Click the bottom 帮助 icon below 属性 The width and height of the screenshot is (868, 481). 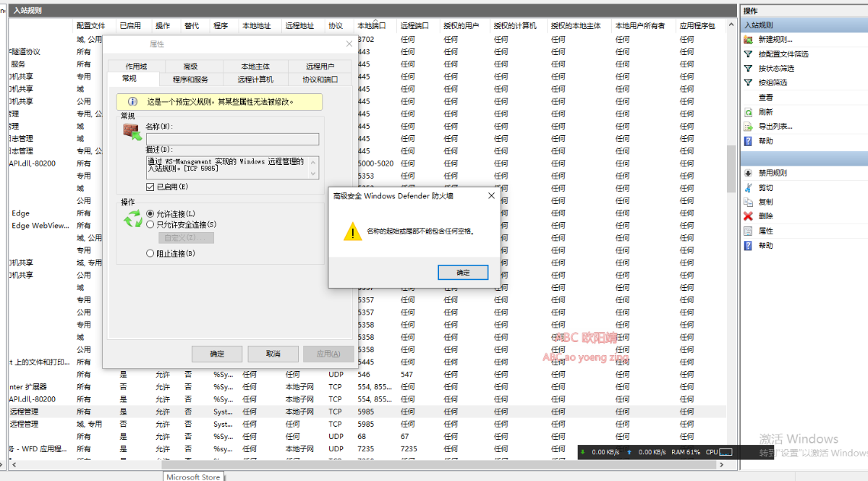coord(748,246)
